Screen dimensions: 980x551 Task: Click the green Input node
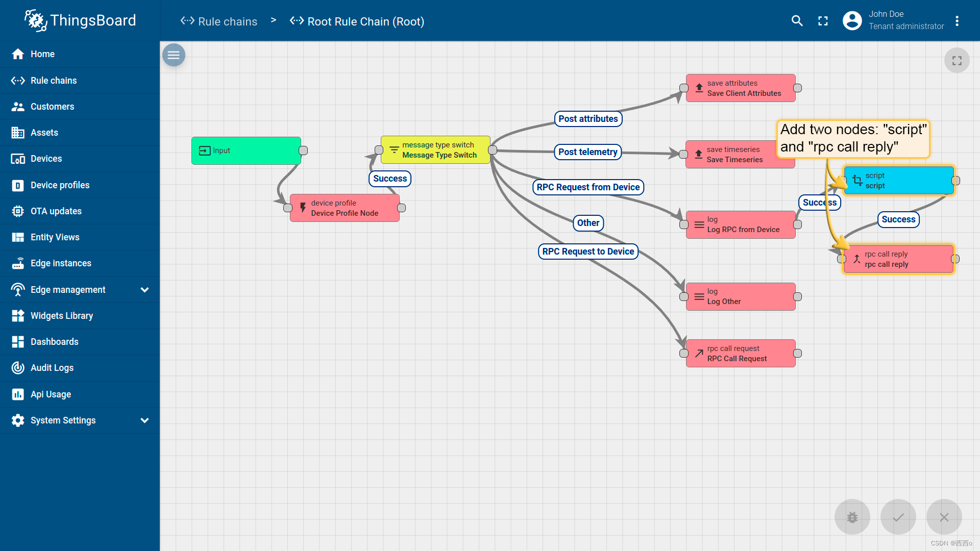tap(246, 151)
